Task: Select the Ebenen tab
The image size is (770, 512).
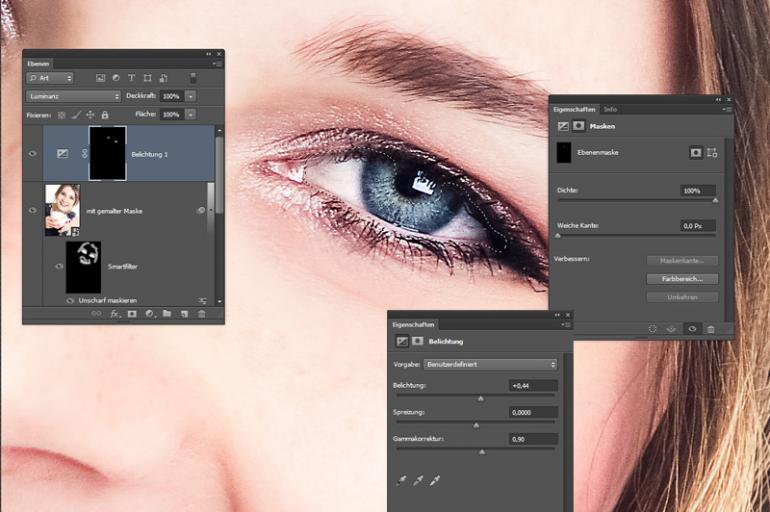Action: [38, 64]
